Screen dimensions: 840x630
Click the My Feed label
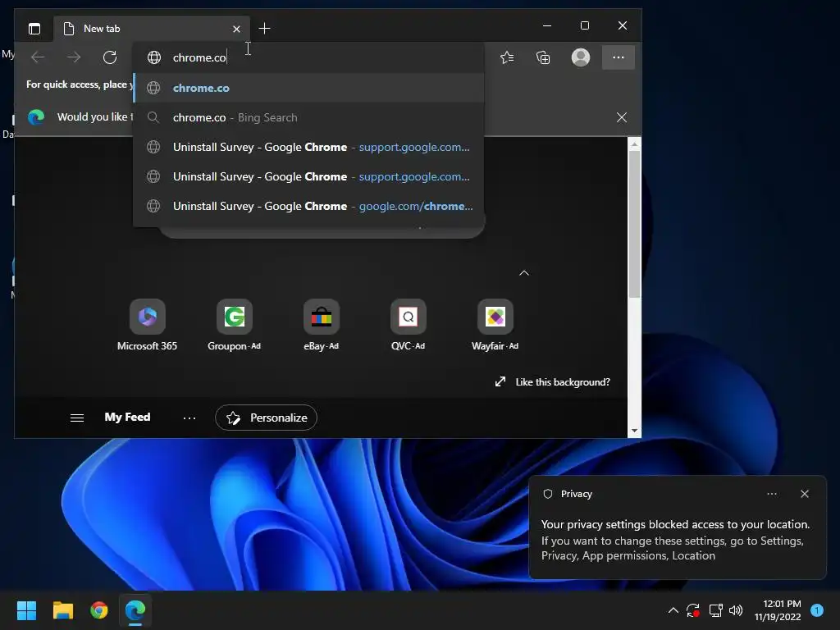127,417
